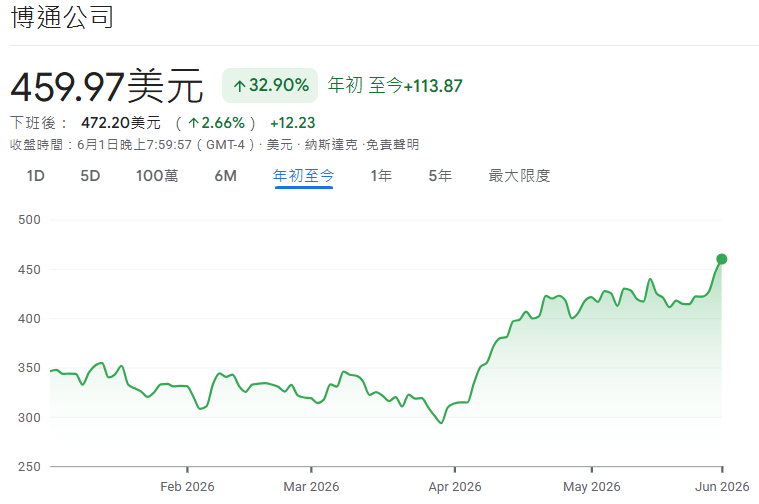This screenshot has width=759, height=504.
Task: Click the closing time 6月1日晚上7:59:57 text
Action: 135,145
